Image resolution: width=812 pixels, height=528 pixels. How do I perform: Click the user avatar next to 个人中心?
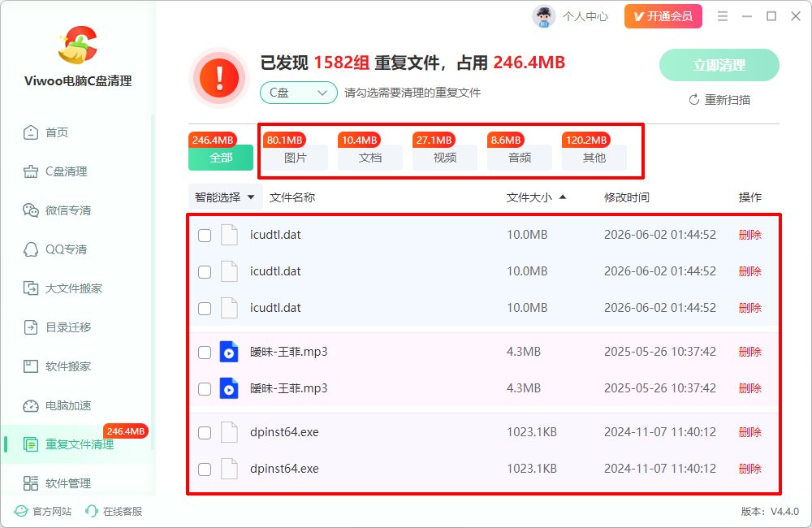point(543,16)
